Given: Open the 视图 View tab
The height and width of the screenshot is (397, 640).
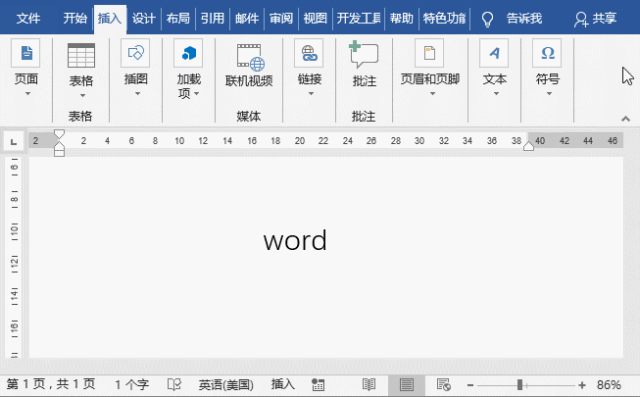Looking at the screenshot, I should [x=315, y=18].
